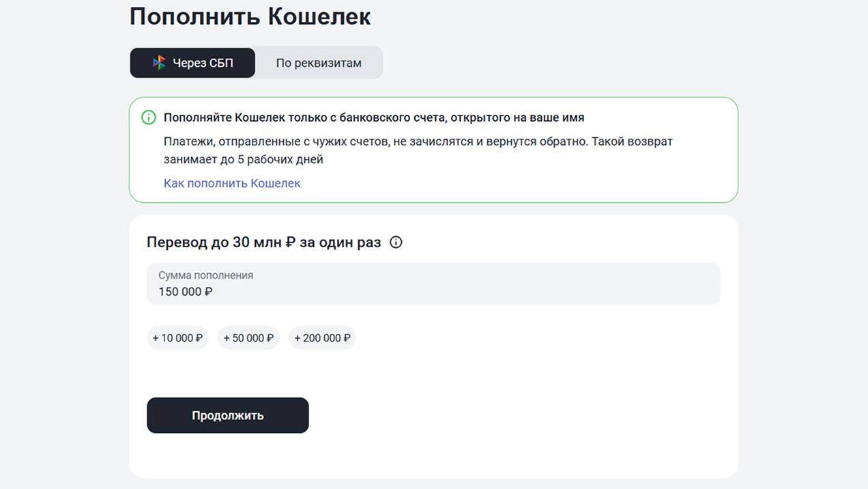This screenshot has width=868, height=489.
Task: Click the Перевод до 30 млн ₽ heading
Action: (264, 242)
